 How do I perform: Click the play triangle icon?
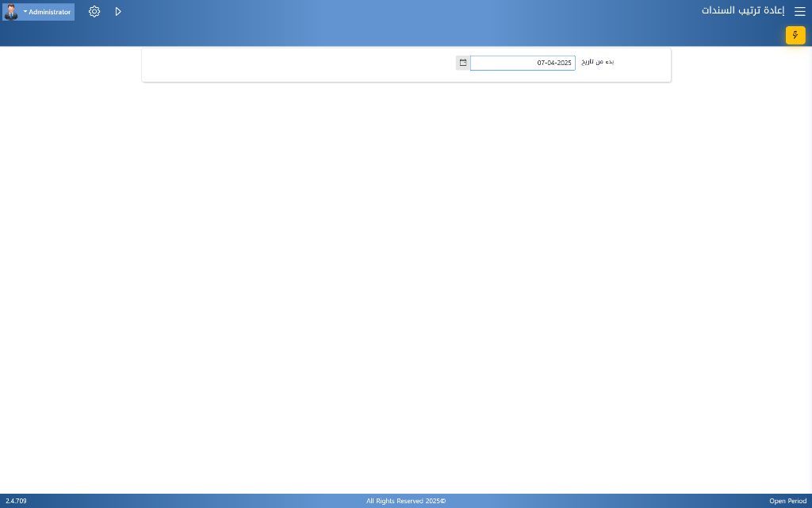click(118, 12)
